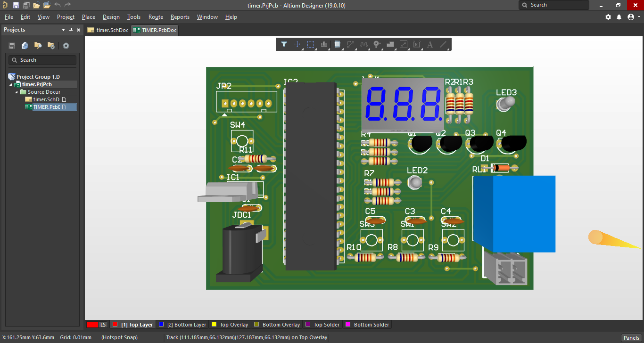The image size is (644, 343).
Task: Collapse the timer.PrjPcb project node
Action: point(11,84)
